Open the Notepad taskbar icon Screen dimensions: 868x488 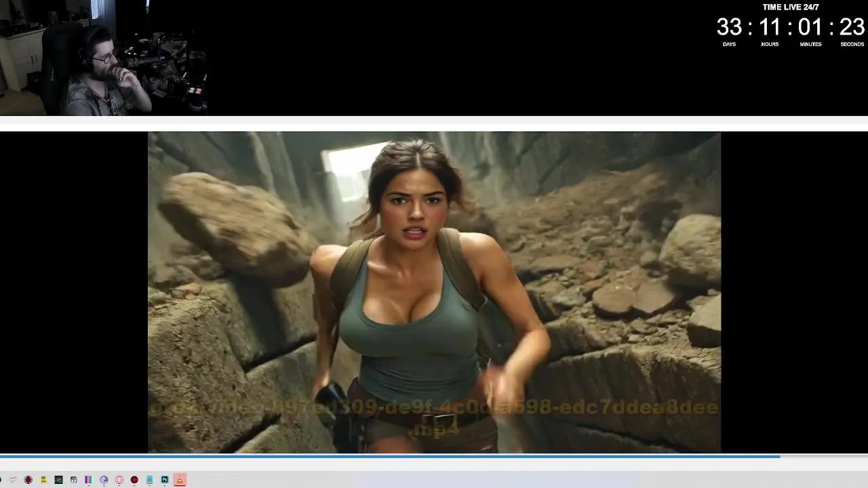click(149, 479)
